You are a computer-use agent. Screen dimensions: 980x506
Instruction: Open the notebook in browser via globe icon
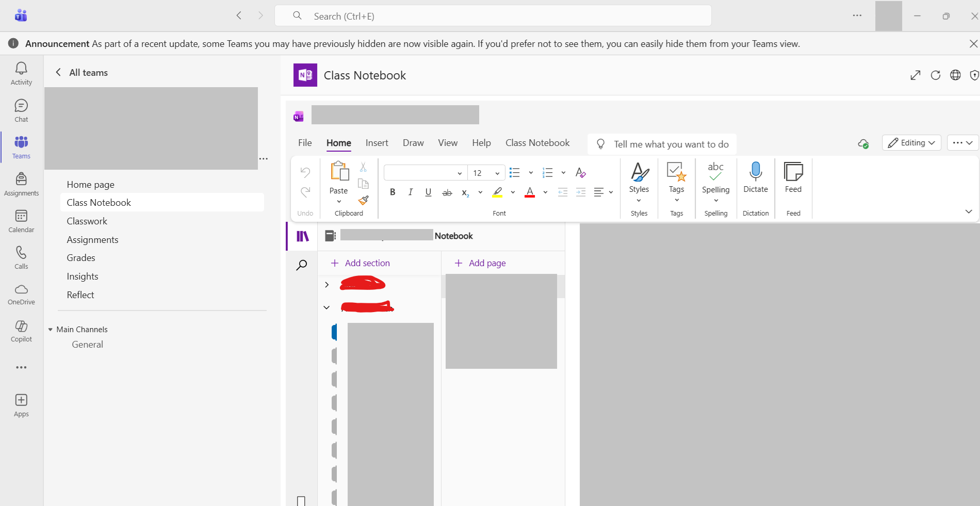[x=956, y=75]
